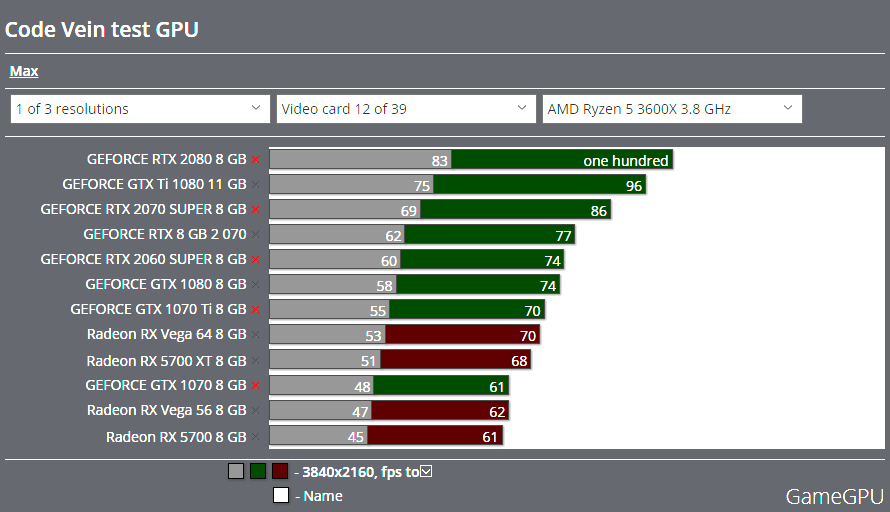The width and height of the screenshot is (890, 512).
Task: Remove GEFORCE GTX 1070 8 GB red X
Action: [255, 386]
